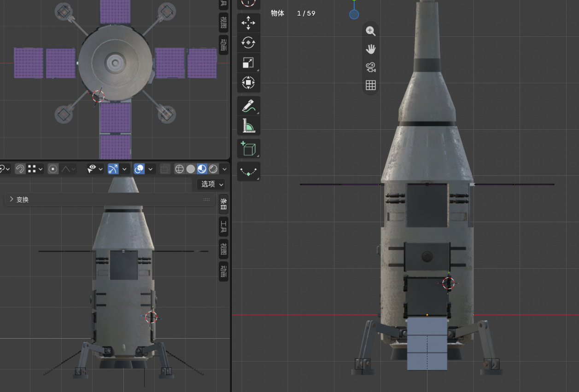Open the 动画 tab in the top viewport
The height and width of the screenshot is (392, 579).
[223, 45]
